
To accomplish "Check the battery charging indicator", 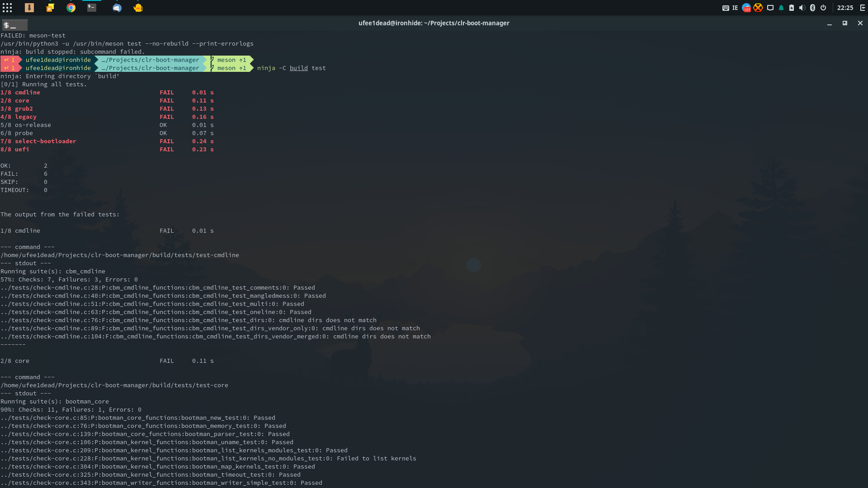I will coord(792,8).
